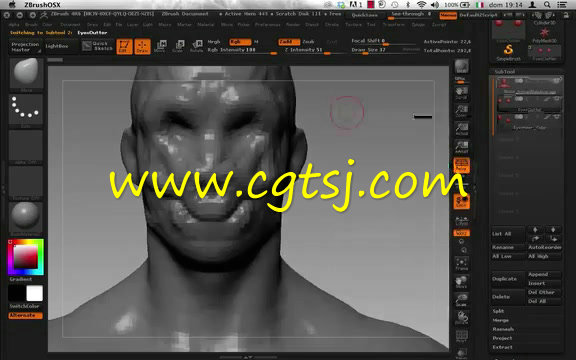This screenshot has height=360, width=576.
Task: Open the Tool menu
Action: (x=371, y=25)
